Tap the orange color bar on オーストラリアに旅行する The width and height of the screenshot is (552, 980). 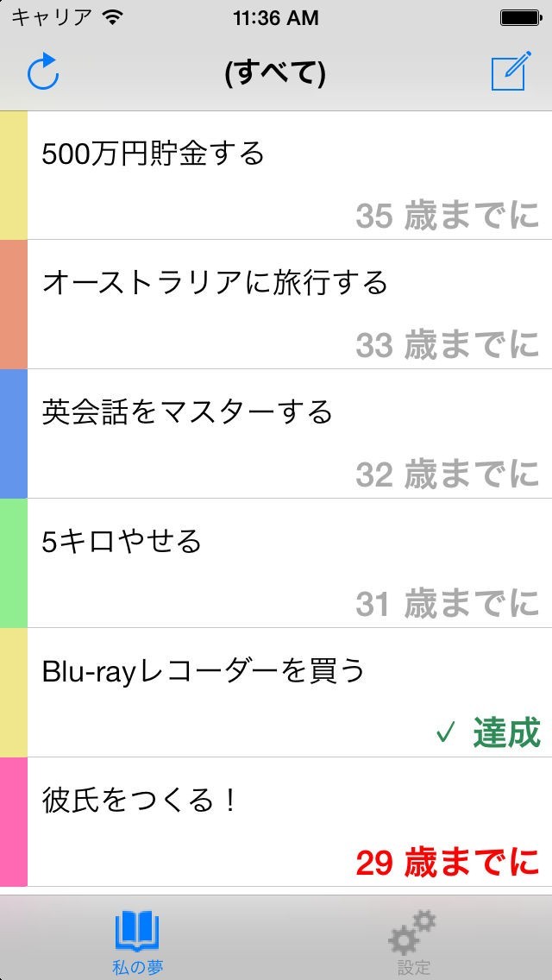pos(14,304)
